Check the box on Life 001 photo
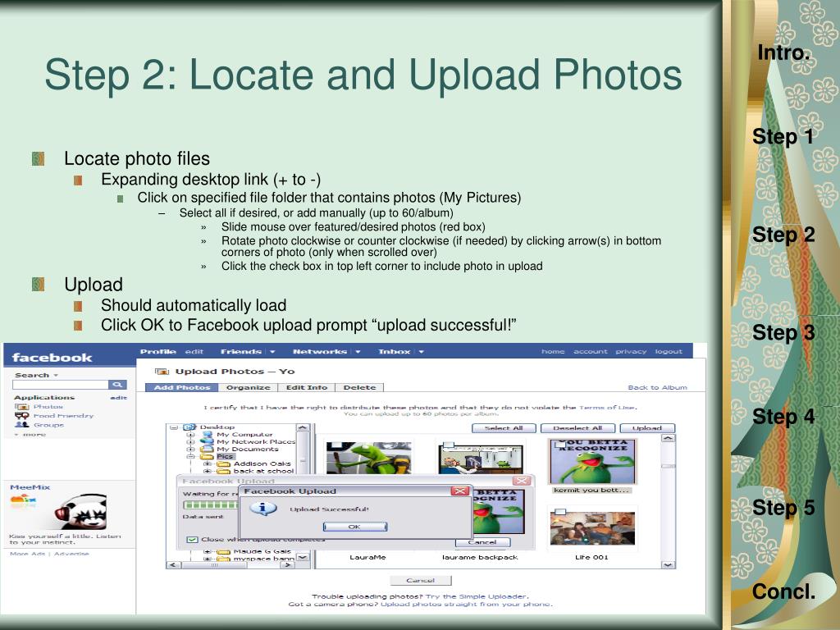 point(560,512)
